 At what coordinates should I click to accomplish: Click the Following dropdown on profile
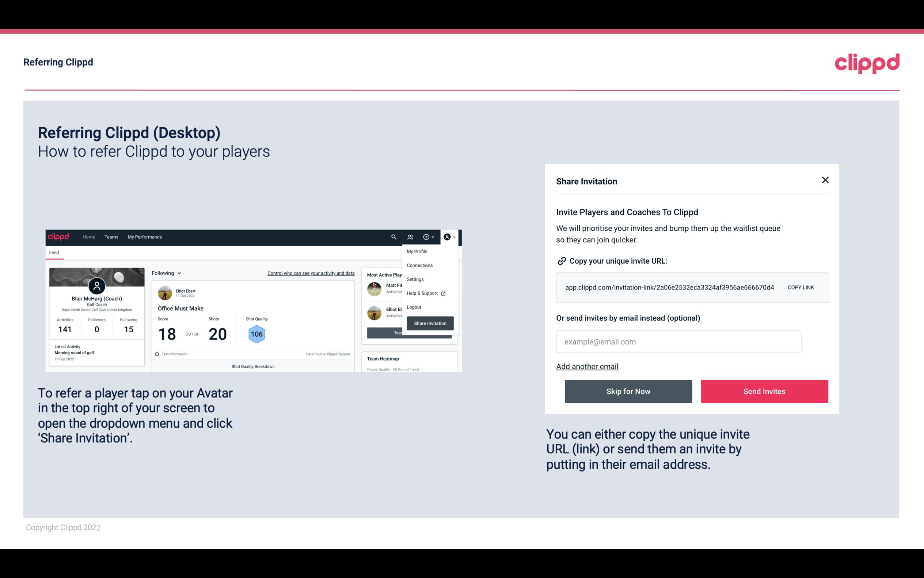click(166, 273)
